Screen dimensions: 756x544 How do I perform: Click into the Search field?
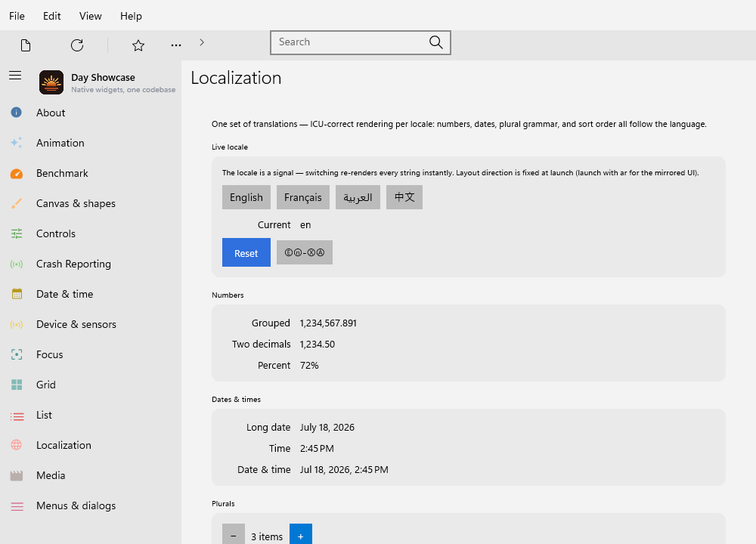tap(360, 42)
